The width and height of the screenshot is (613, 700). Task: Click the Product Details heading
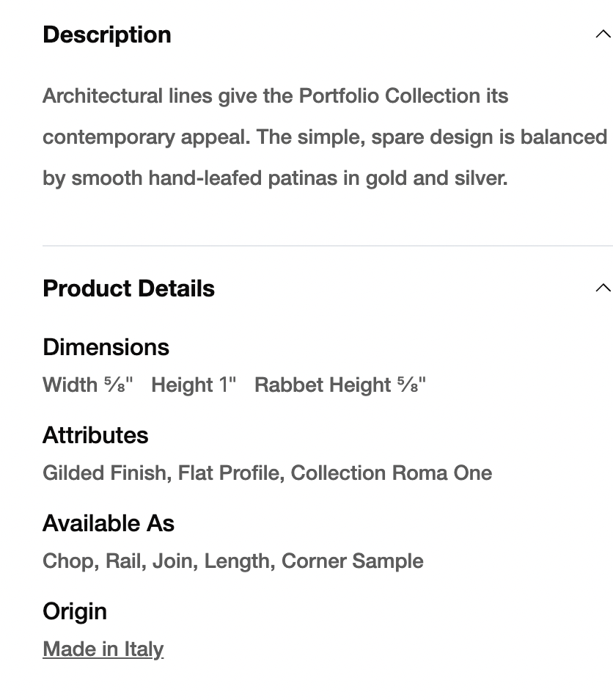coord(128,288)
